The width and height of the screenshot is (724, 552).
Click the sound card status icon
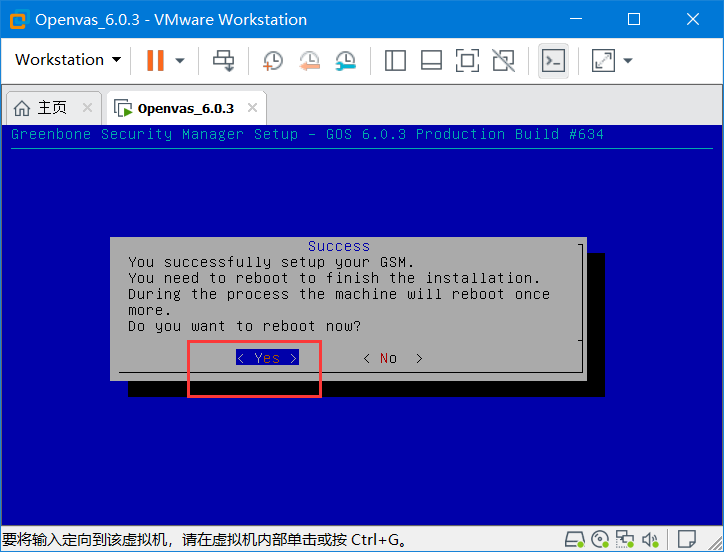point(650,539)
